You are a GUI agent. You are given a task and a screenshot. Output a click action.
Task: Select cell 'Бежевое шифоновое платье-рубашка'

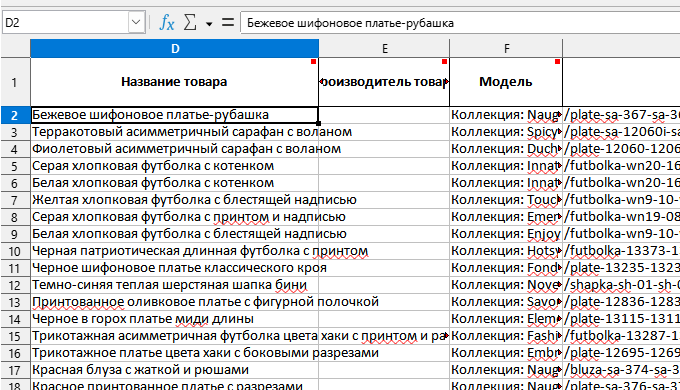pyautogui.click(x=174, y=115)
